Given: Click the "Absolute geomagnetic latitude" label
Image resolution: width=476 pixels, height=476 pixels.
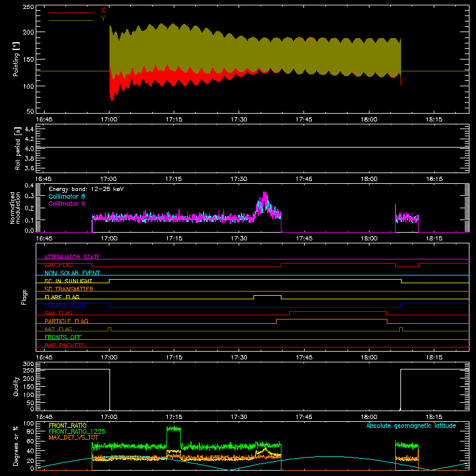Looking at the screenshot, I should click(411, 425).
